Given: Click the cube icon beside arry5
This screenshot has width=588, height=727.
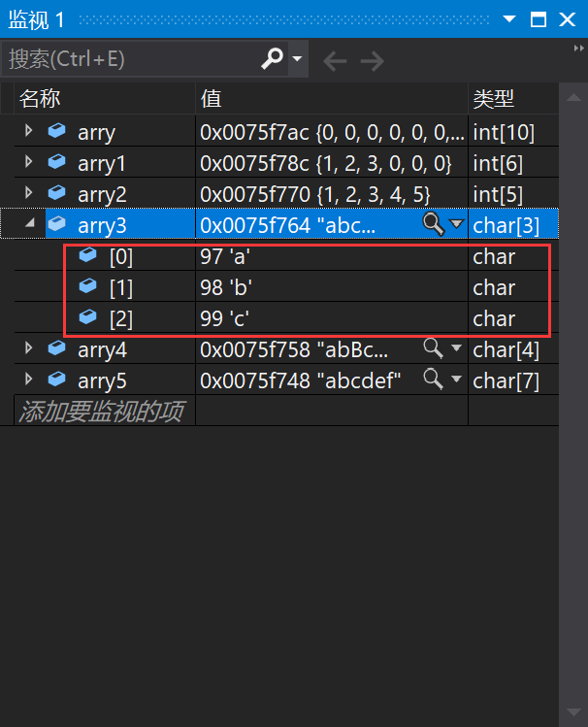Looking at the screenshot, I should [x=57, y=379].
